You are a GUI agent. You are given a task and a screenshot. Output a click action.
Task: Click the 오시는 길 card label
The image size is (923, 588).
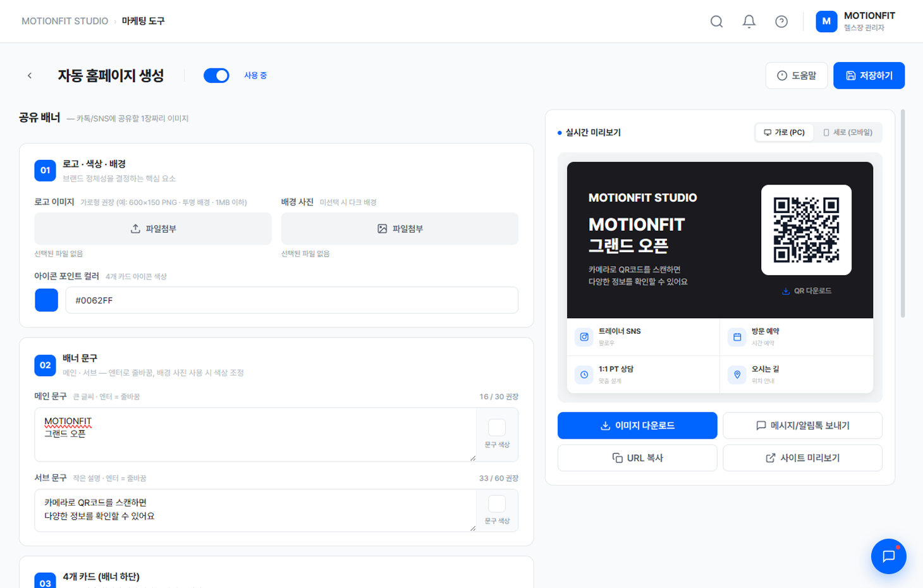[x=765, y=369]
